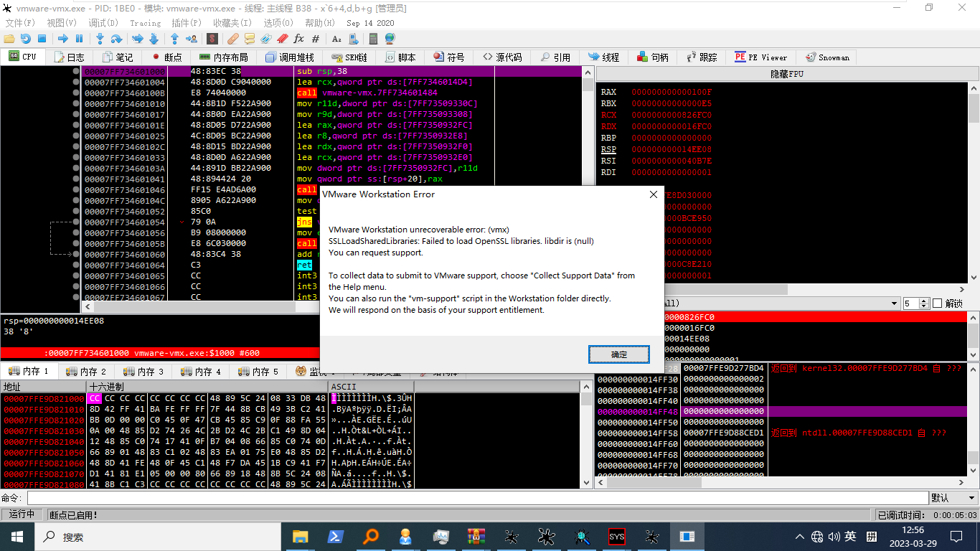The width and height of the screenshot is (980, 551).
Task: Toggle breakpoint dot at address 00007FF734601010
Action: 76,104
